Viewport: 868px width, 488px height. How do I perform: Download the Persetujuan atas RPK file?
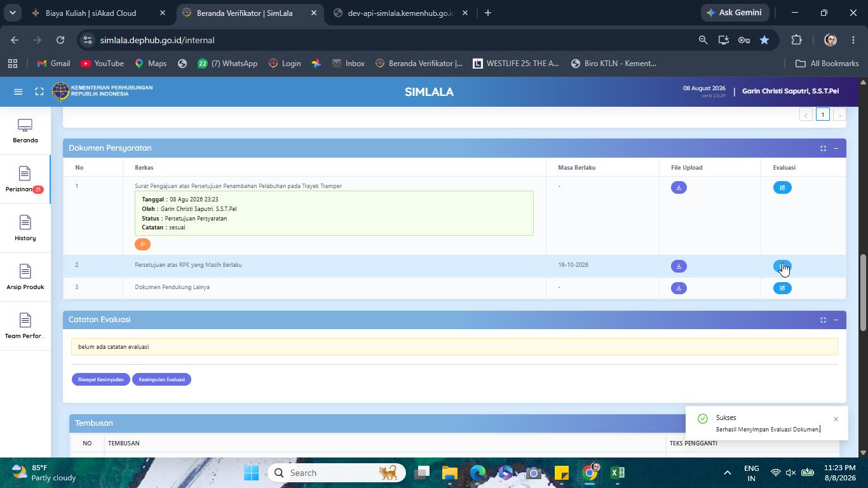[x=679, y=266]
